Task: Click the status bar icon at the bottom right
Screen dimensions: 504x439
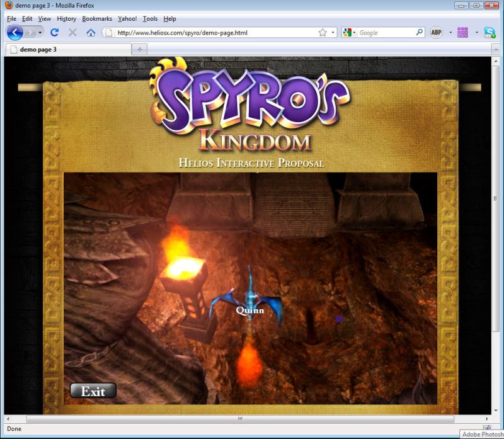Action: (x=487, y=428)
